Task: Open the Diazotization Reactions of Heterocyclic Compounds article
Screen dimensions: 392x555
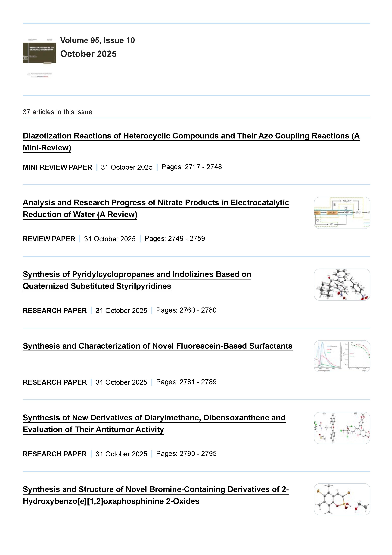Action: pyautogui.click(x=191, y=136)
